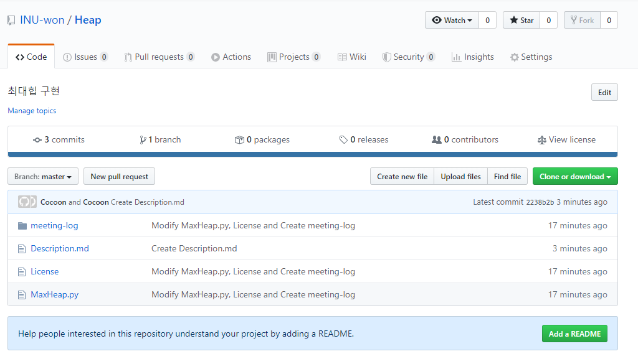Click the first Cocoon author name
This screenshot has height=364, width=638.
point(54,202)
